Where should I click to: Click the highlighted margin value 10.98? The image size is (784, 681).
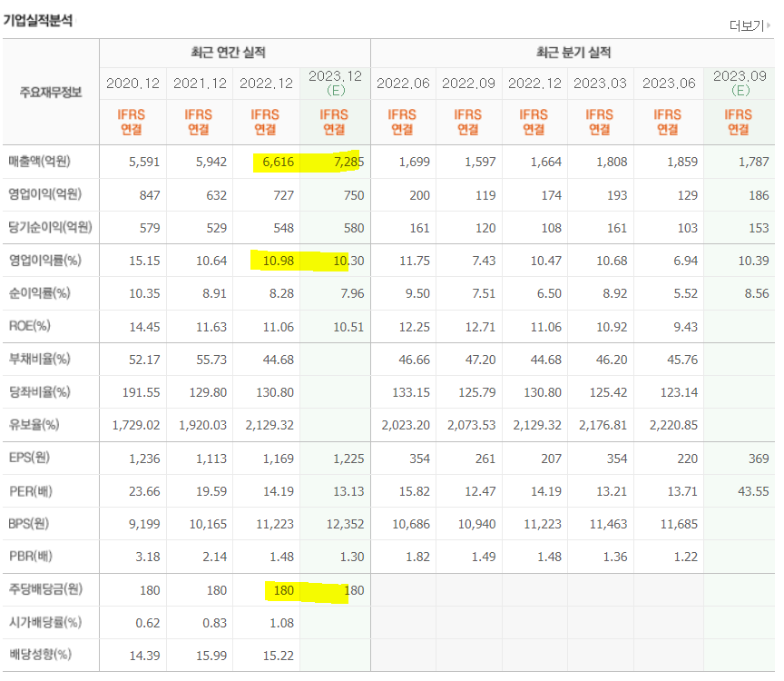click(x=278, y=262)
